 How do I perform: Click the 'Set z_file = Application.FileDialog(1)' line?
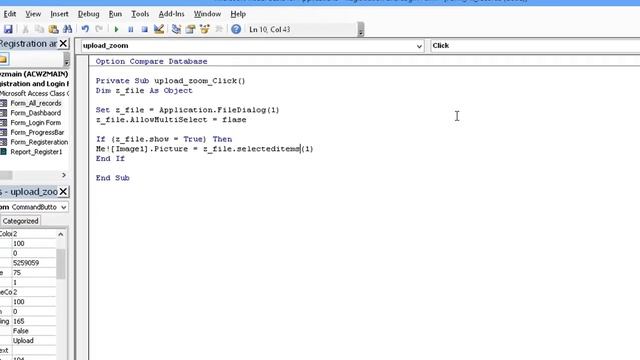click(x=187, y=110)
